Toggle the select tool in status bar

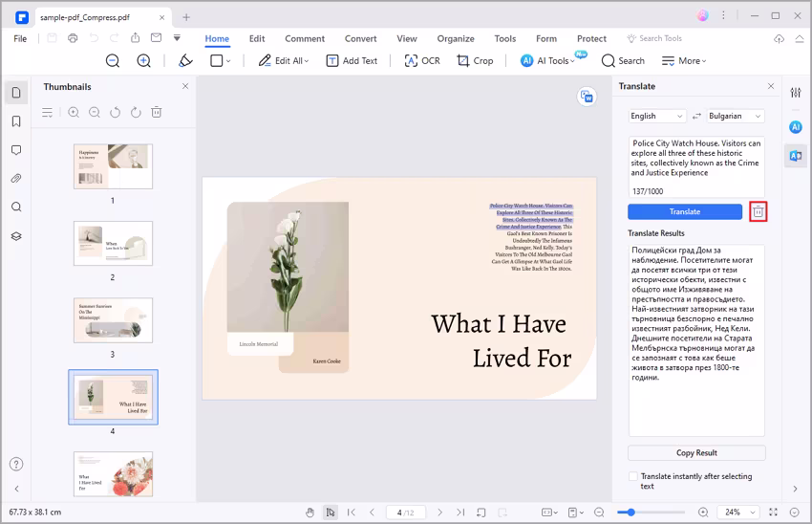[330, 513]
